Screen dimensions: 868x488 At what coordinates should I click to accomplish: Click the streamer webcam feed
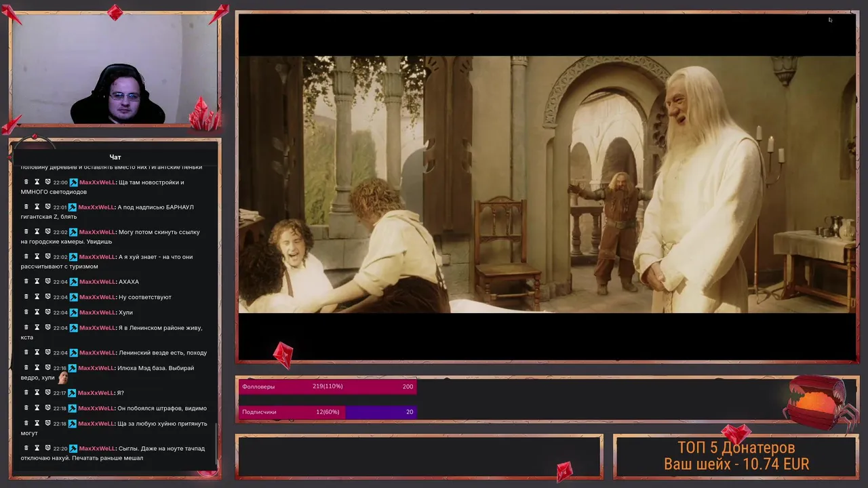tap(115, 68)
